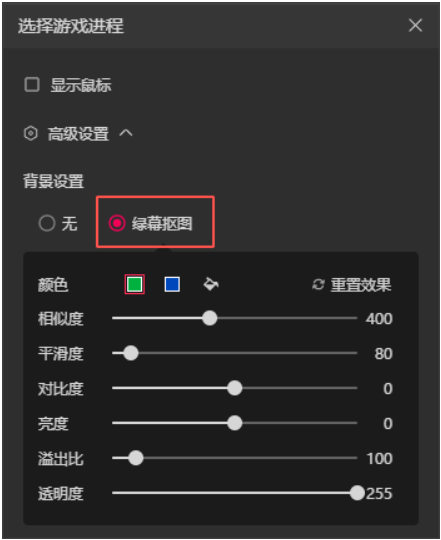Click the 相似度 slider handle
The image size is (441, 540).
click(x=209, y=318)
